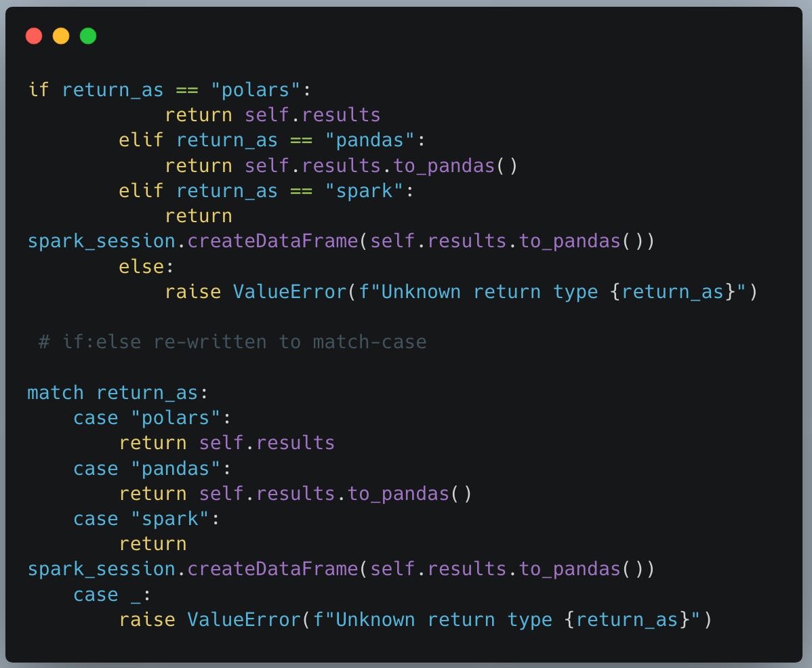
Task: Click the else keyword in the if block
Action: (141, 266)
